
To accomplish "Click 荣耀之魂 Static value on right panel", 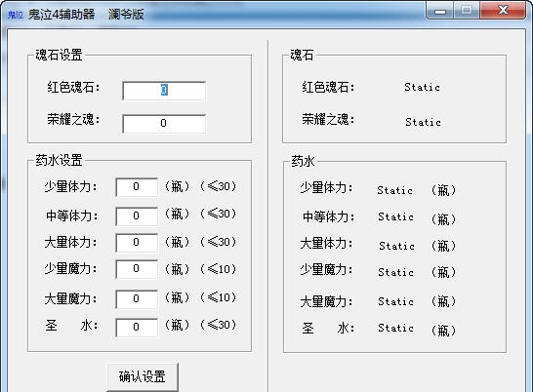I will pos(424,122).
